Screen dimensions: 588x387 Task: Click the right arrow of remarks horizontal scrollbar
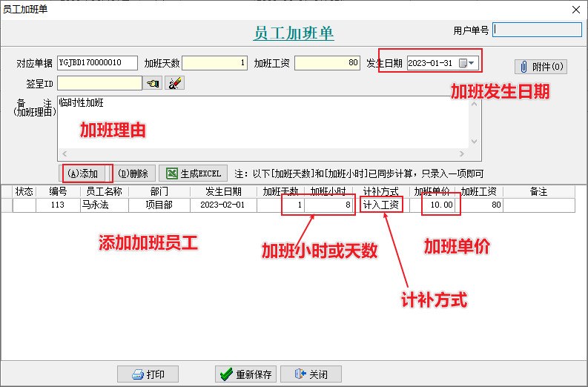(463, 155)
